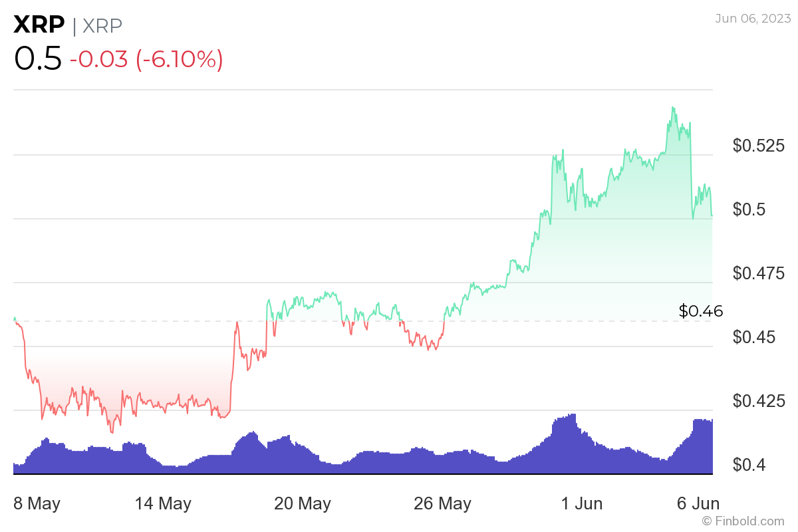Image resolution: width=798 pixels, height=532 pixels.
Task: Click the 14 May date axis label
Action: point(163,503)
